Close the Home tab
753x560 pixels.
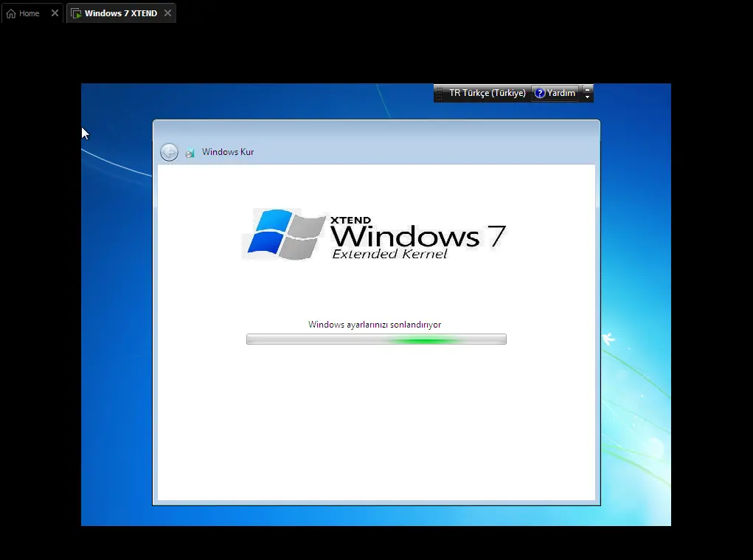click(55, 13)
